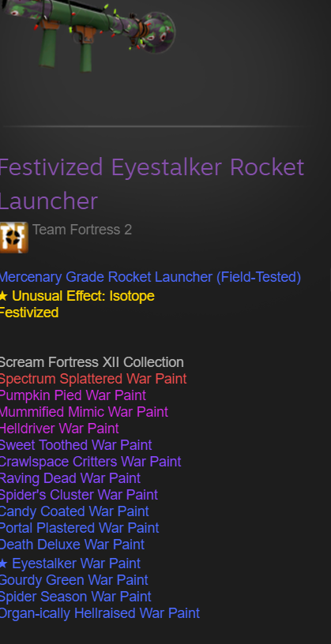Select Organ-ically Hellraised War Paint

pyautogui.click(x=100, y=613)
